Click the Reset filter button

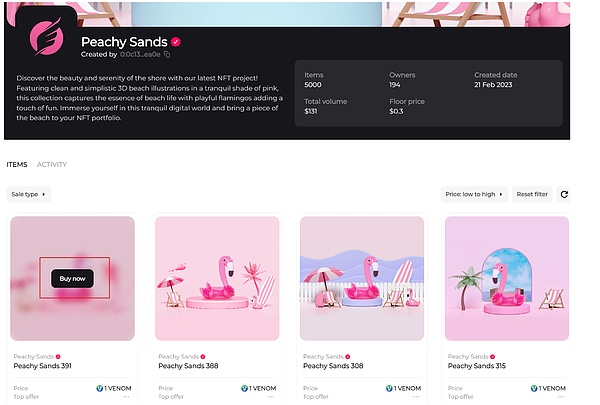tap(532, 194)
